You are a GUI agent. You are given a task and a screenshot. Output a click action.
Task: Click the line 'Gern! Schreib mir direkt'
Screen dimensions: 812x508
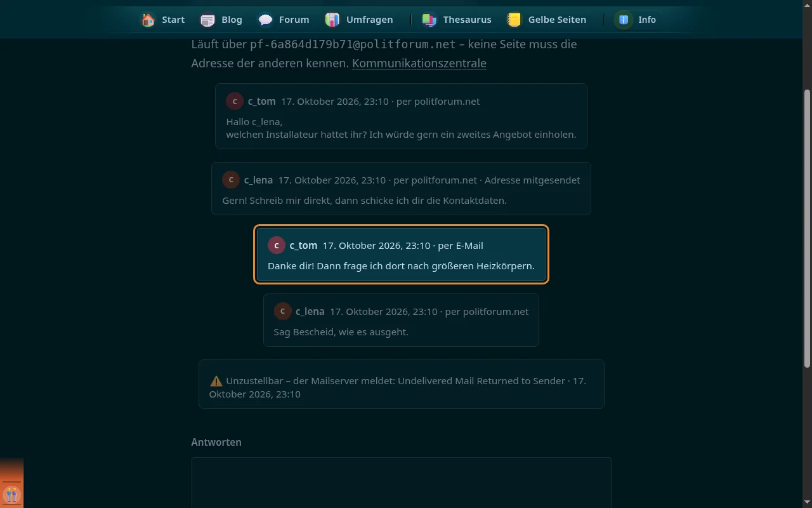pos(277,201)
